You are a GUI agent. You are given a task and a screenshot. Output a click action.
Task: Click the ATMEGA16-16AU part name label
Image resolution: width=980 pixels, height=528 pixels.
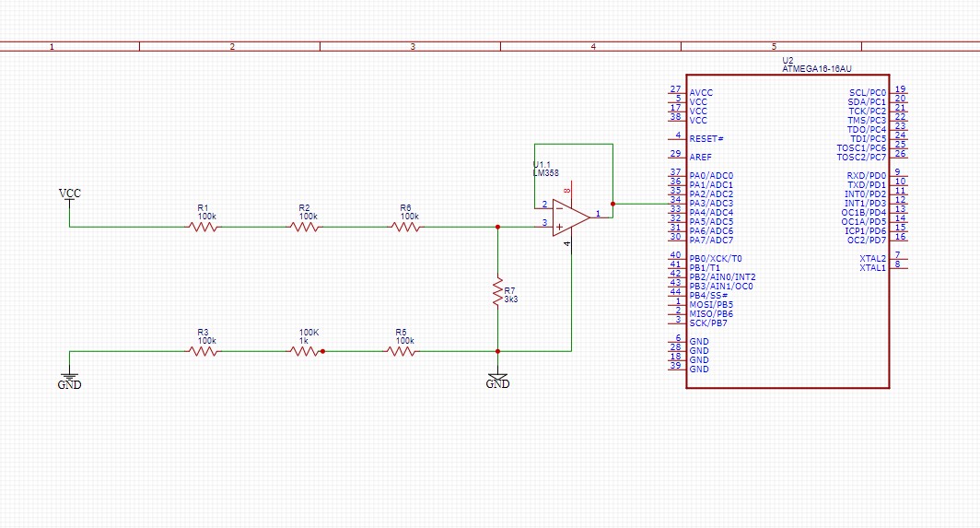[x=817, y=68]
